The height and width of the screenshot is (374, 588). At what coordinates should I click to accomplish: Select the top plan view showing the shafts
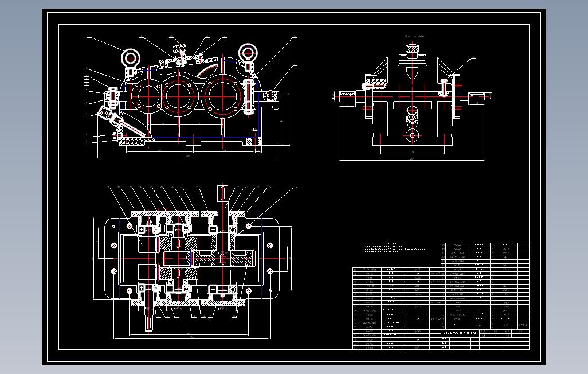(193, 262)
